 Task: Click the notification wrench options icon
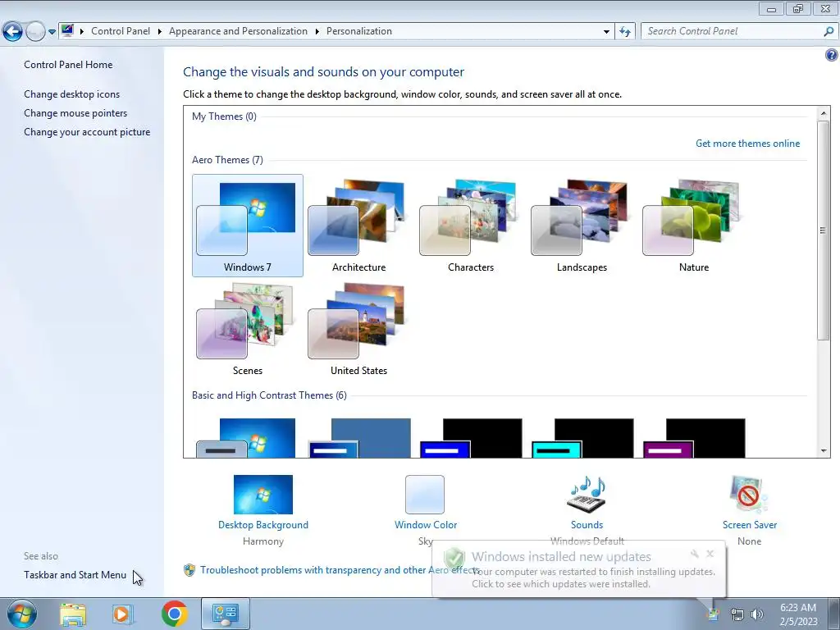click(x=694, y=554)
